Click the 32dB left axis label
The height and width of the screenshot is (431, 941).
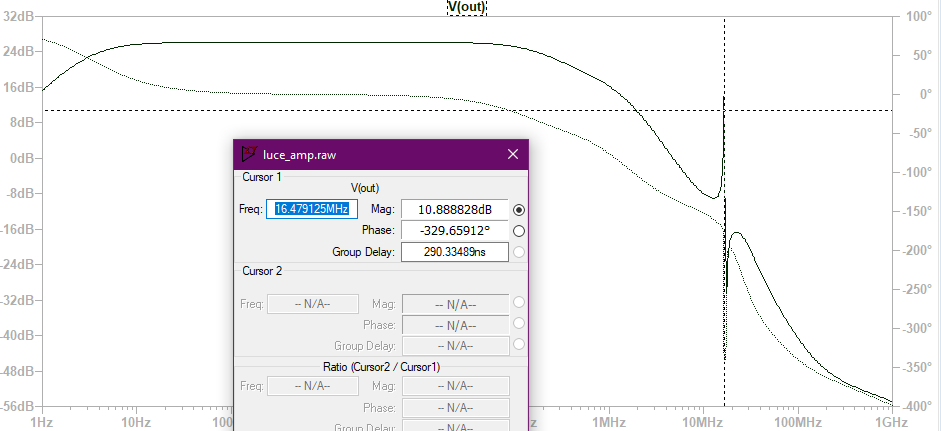click(17, 16)
